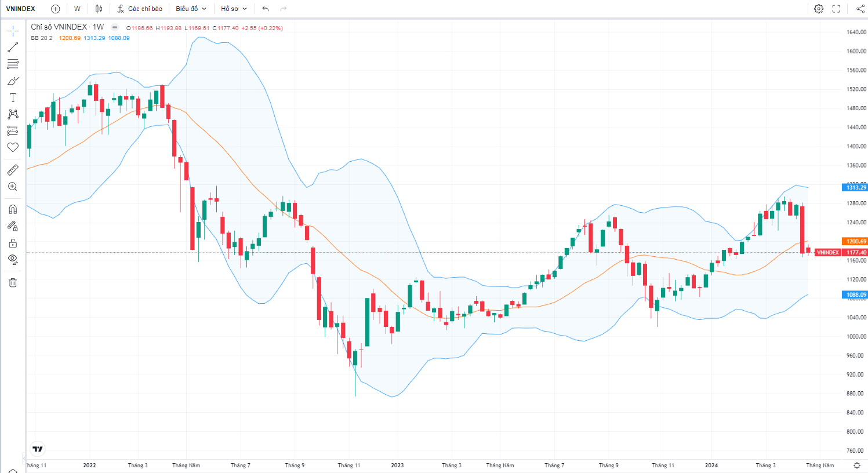Open chart settings gear in top bar
868x473 pixels.
(819, 9)
